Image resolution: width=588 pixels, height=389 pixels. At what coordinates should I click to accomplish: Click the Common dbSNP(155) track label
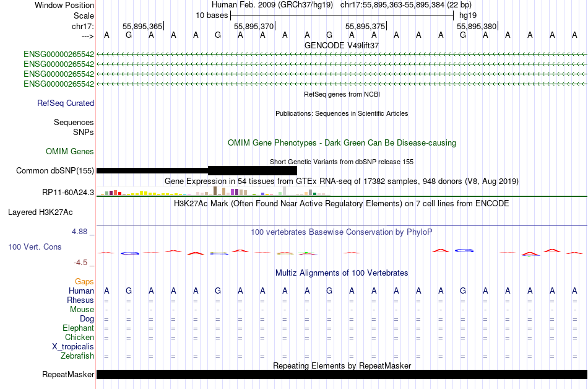pos(54,171)
